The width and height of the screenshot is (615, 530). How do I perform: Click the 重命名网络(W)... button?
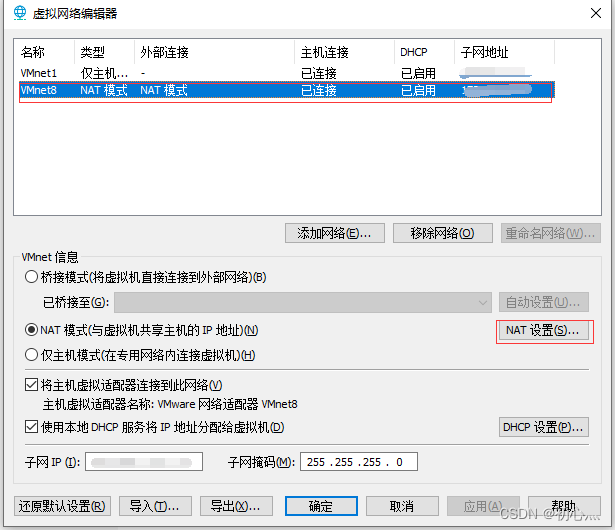pos(551,233)
